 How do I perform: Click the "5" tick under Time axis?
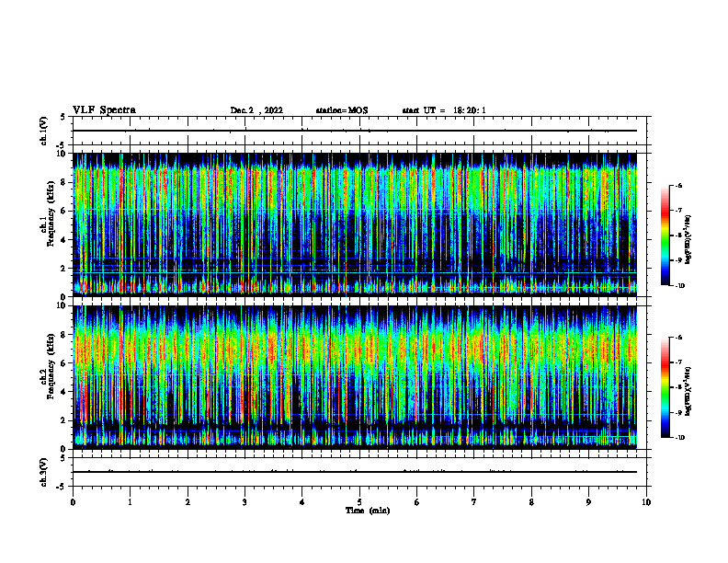tap(359, 502)
